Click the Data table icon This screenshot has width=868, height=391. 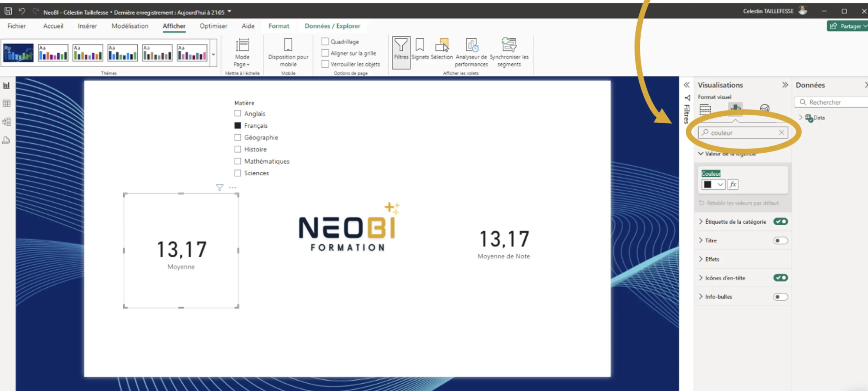pos(809,118)
